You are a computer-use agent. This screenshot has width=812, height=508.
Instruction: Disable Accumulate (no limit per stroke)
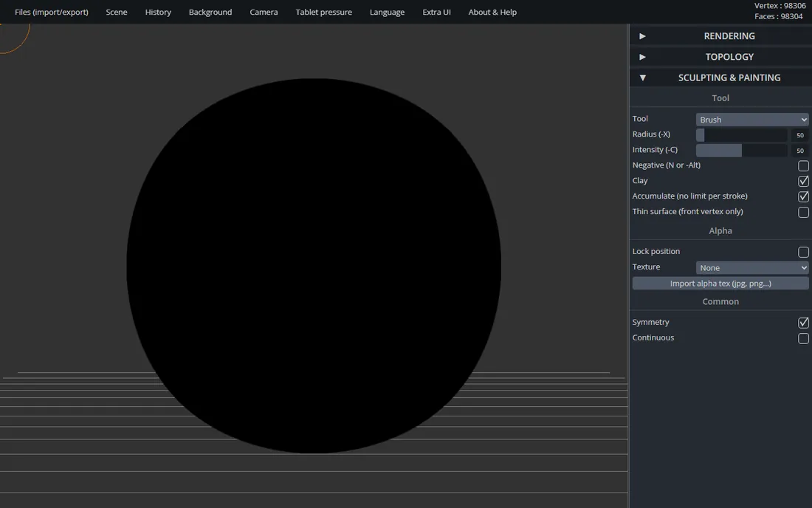pyautogui.click(x=803, y=197)
